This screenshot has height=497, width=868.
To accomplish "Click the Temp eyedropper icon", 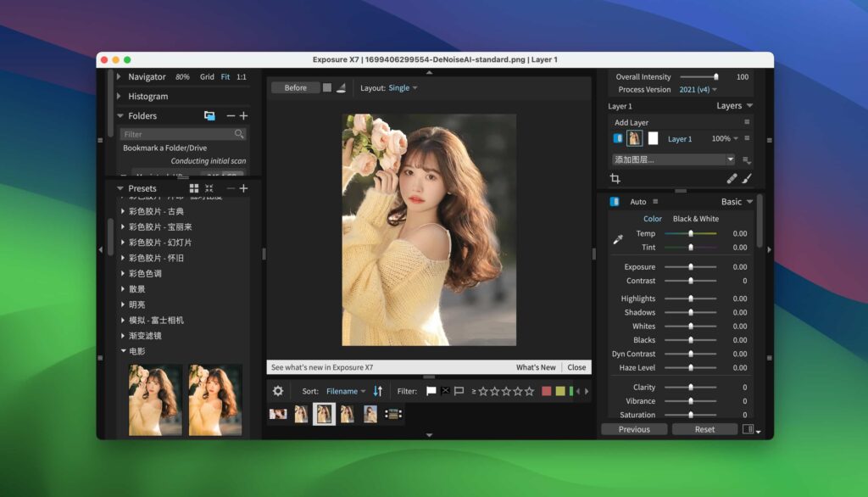I will [618, 238].
